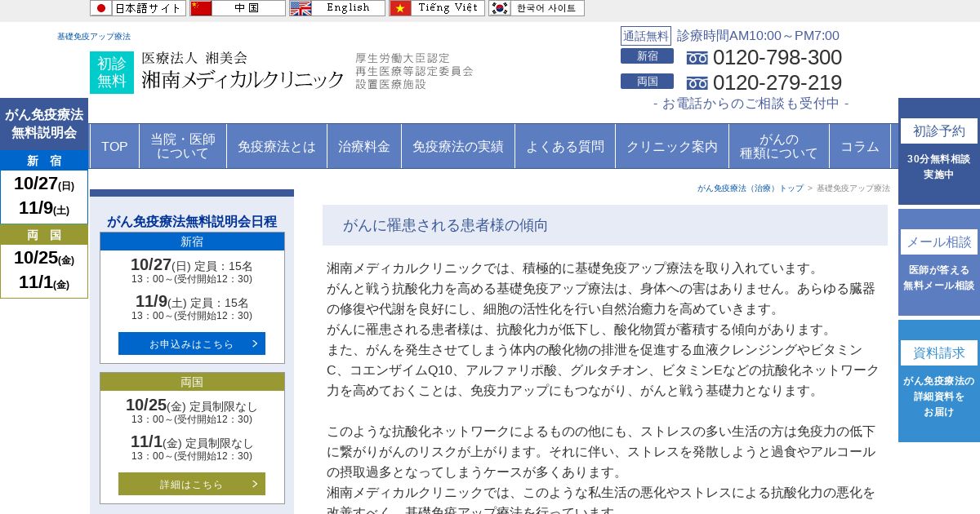The image size is (980, 514).
Task: Select 両国 10/25(金) in left banner
Action: click(44, 259)
